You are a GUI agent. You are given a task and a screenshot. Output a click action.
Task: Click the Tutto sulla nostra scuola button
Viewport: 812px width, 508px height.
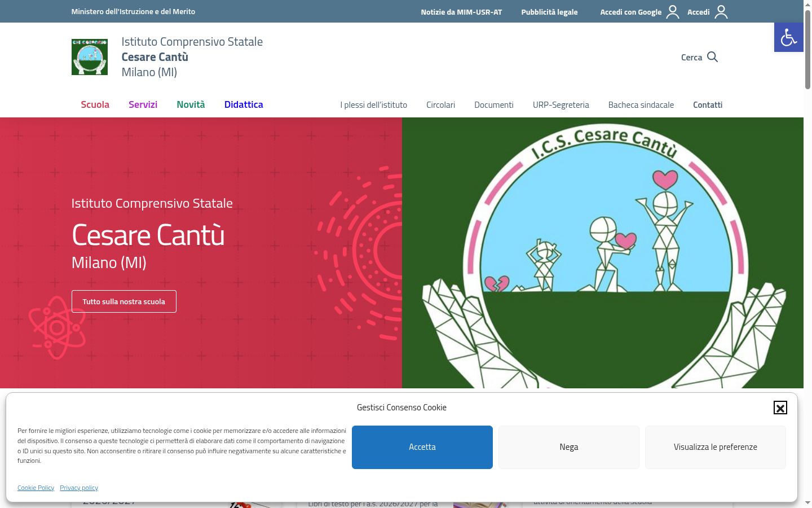pyautogui.click(x=124, y=301)
